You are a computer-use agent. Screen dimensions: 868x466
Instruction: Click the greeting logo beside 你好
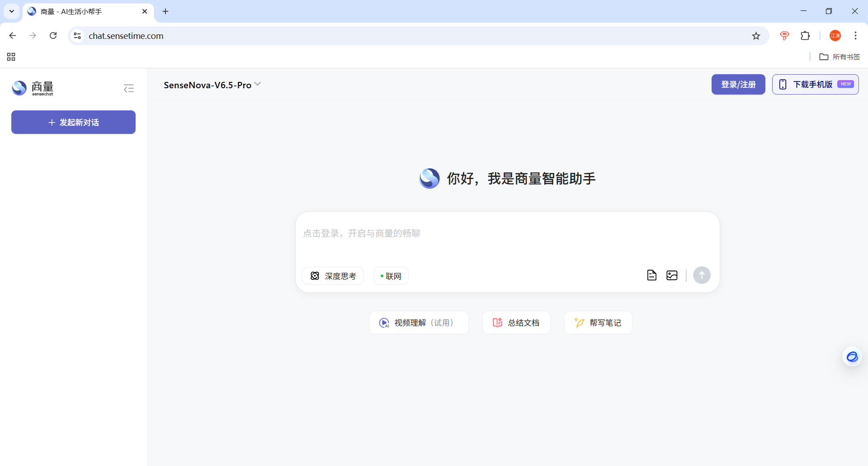click(429, 178)
